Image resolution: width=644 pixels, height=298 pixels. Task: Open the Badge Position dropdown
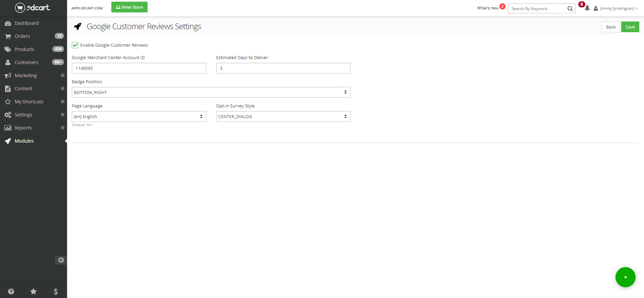pos(211,92)
